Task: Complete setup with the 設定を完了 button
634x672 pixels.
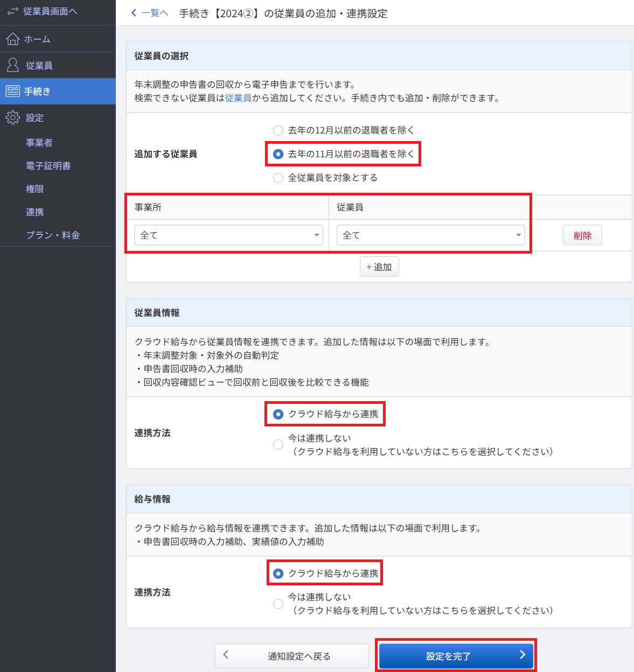Action: pyautogui.click(x=456, y=655)
